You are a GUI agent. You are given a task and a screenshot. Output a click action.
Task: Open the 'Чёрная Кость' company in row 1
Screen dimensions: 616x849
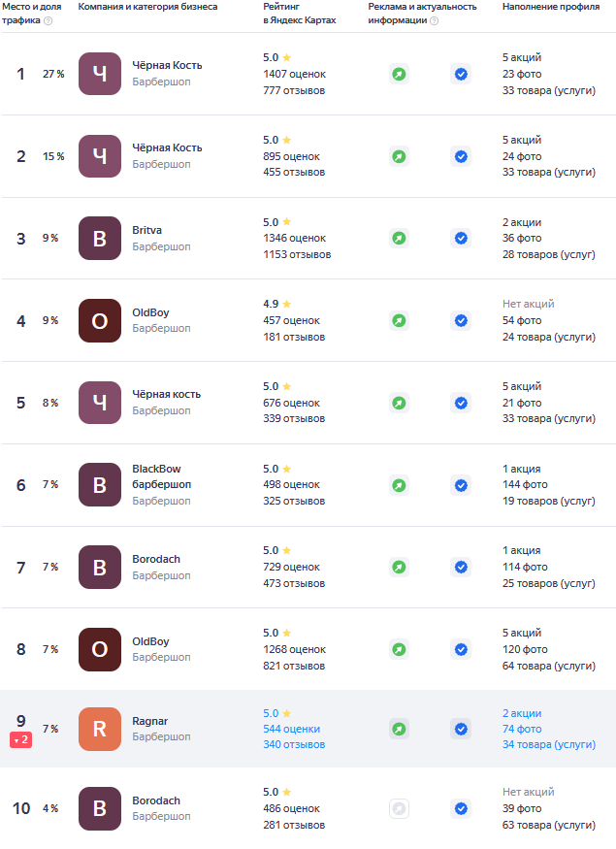click(x=167, y=66)
